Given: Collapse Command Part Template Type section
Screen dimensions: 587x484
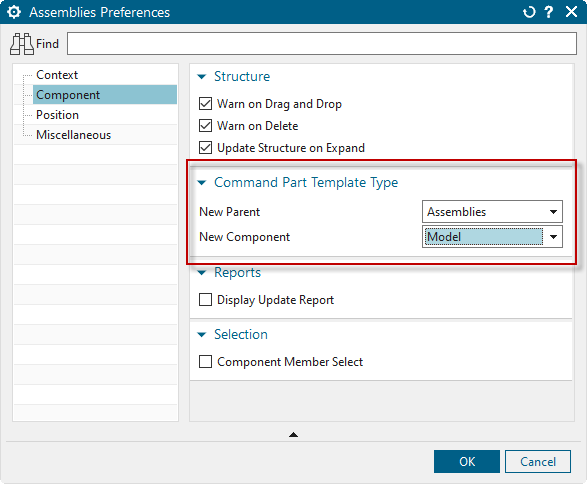Looking at the screenshot, I should coord(202,183).
